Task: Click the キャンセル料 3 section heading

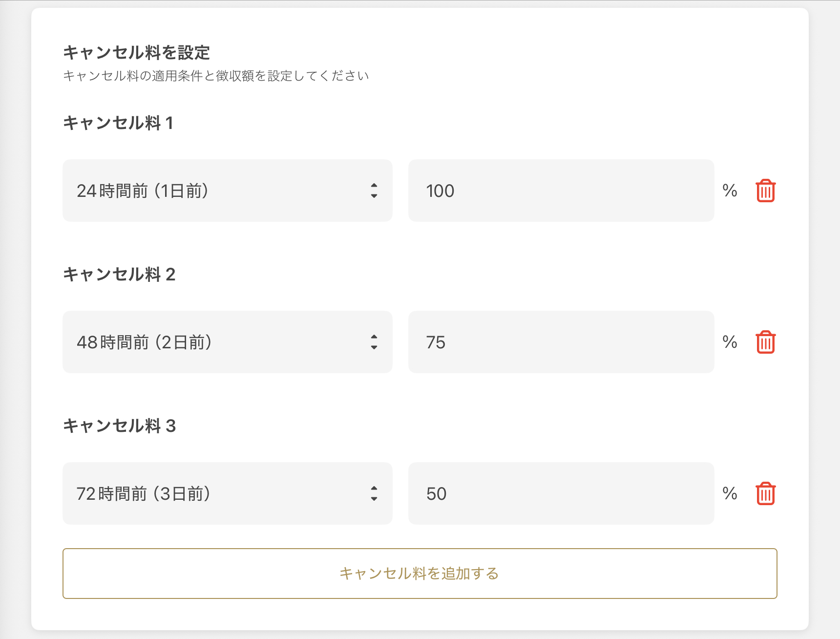Action: coord(119,426)
